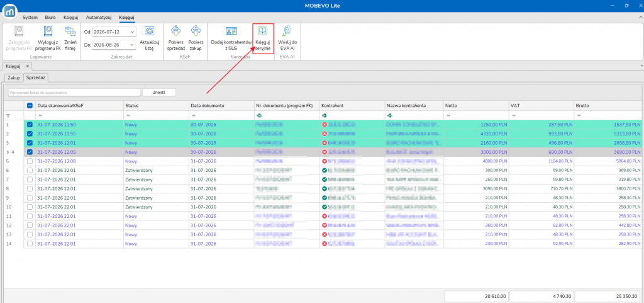The height and width of the screenshot is (303, 644).
Task: Click red error icon in row 14 Kontrahent
Action: point(325,243)
